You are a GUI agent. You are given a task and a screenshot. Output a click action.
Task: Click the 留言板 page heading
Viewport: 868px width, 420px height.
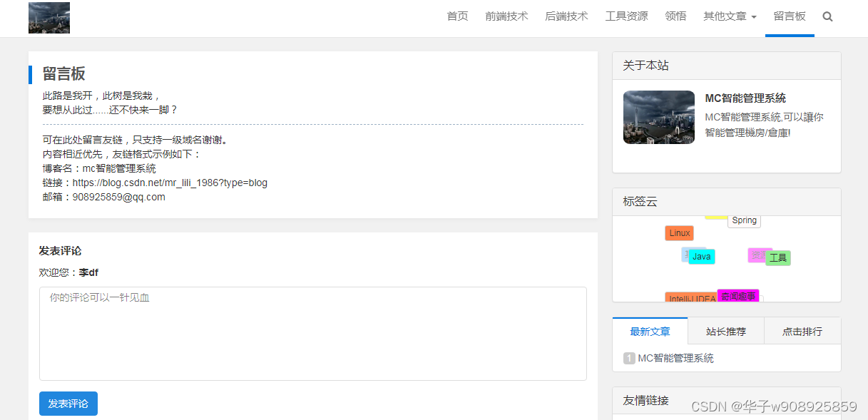(x=64, y=73)
